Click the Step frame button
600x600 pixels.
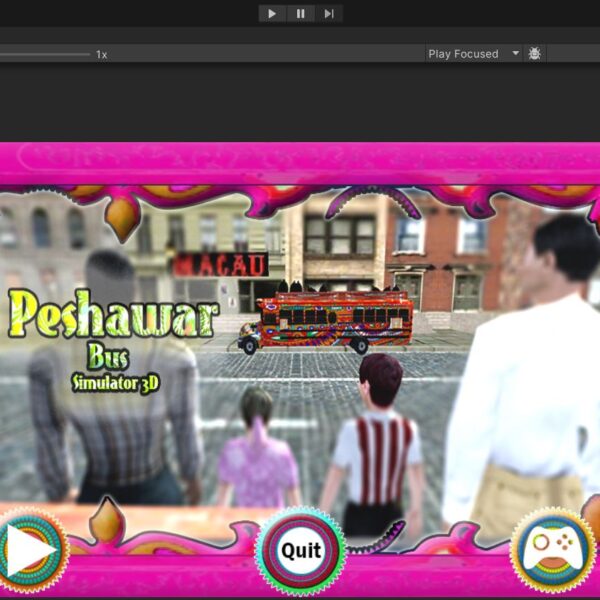(x=329, y=13)
